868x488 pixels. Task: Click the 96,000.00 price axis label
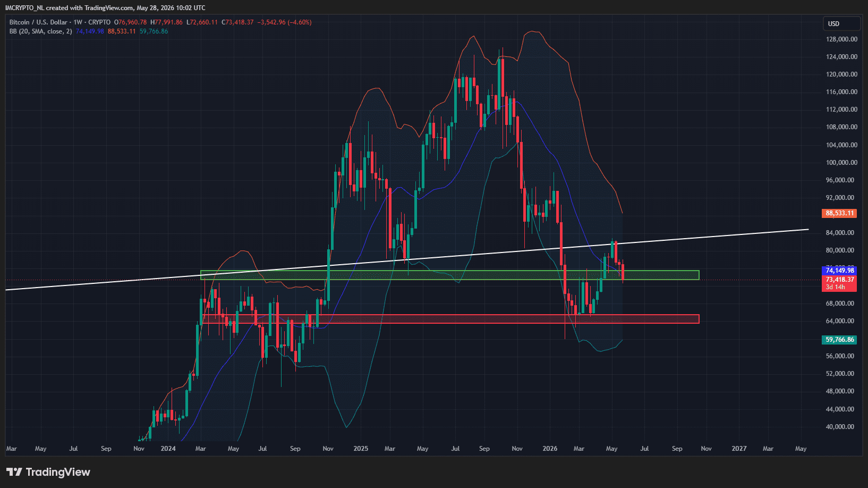tap(840, 180)
